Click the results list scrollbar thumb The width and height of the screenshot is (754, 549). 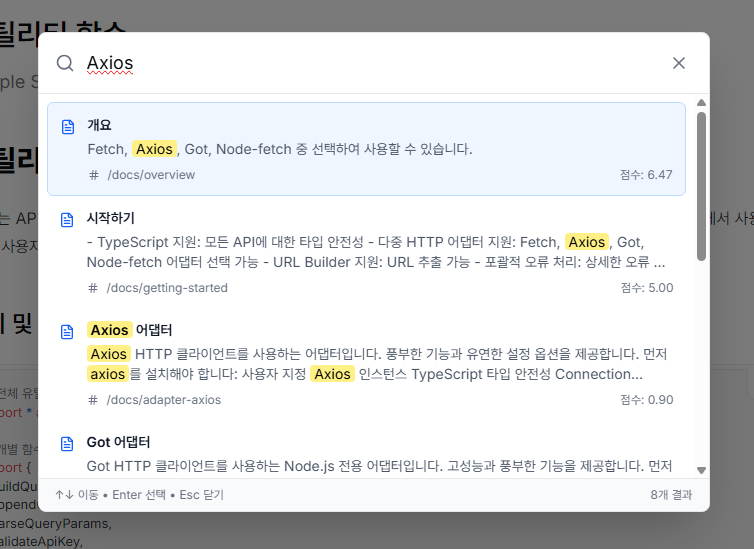point(702,187)
